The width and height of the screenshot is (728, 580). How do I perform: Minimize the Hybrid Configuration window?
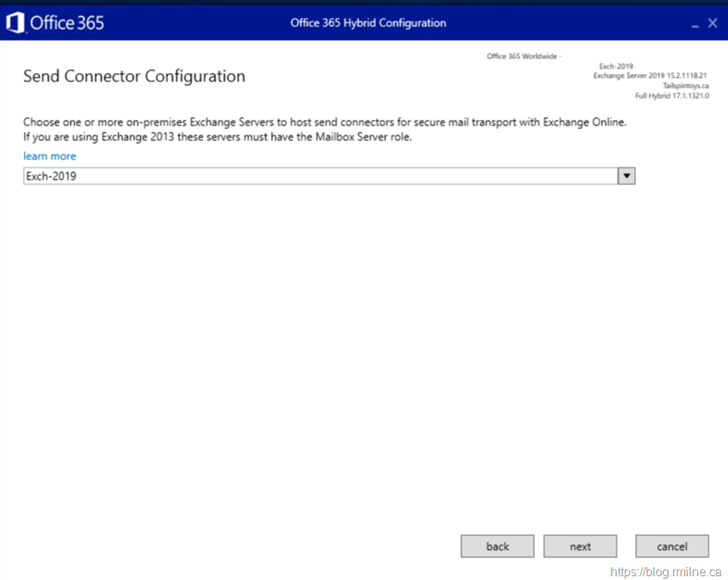695,24
